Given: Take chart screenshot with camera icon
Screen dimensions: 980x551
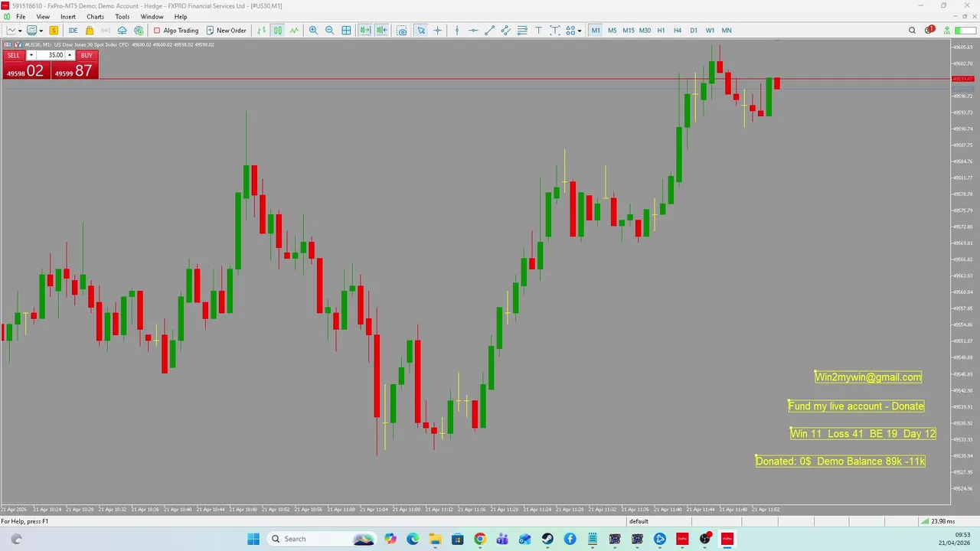Looking at the screenshot, I should tap(402, 31).
